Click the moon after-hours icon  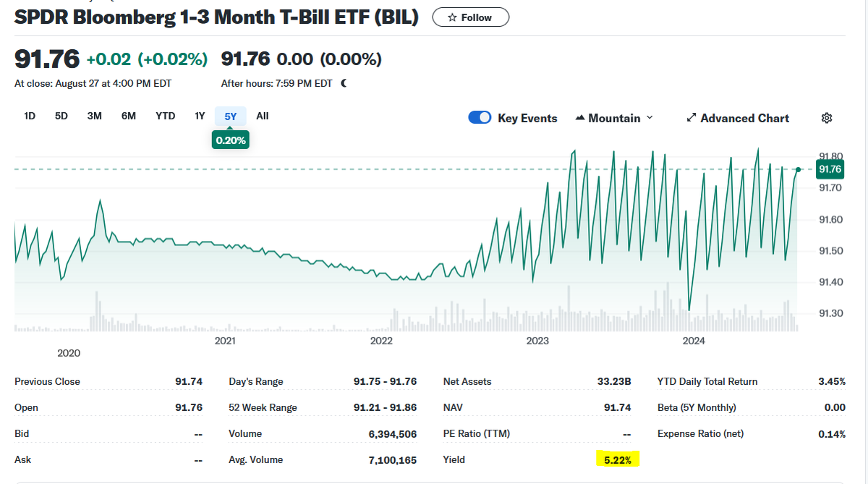(x=344, y=83)
